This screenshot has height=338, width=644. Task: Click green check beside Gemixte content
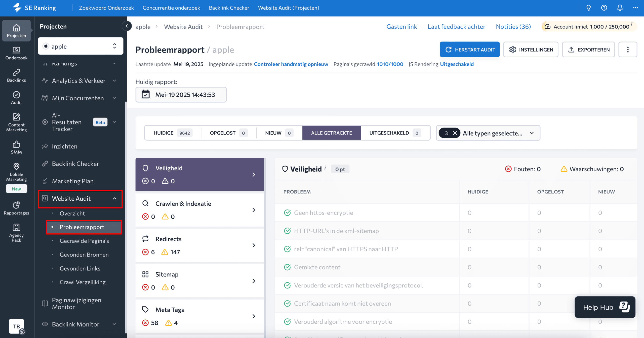[x=287, y=267]
